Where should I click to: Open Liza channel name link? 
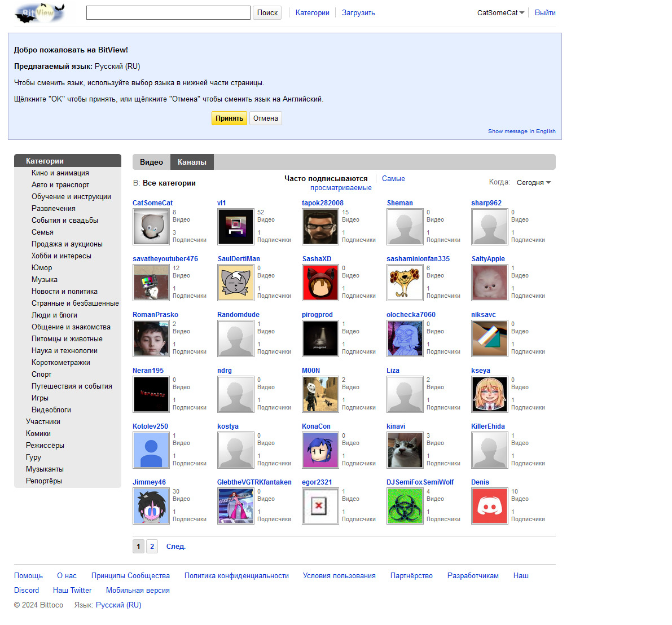point(393,371)
